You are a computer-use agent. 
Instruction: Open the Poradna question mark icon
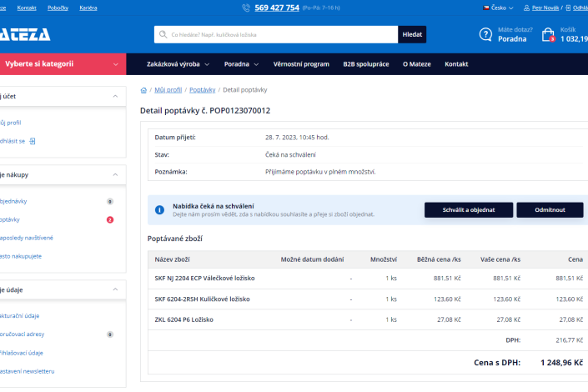(485, 34)
